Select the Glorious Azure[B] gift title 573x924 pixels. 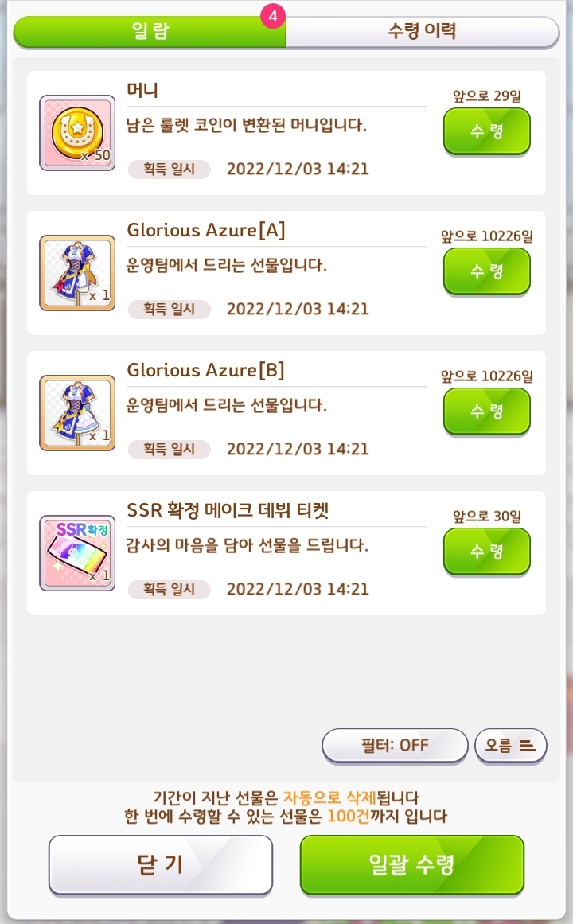point(206,370)
